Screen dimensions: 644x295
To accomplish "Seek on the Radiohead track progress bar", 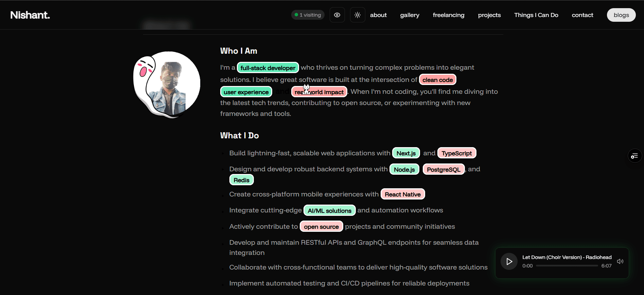I will [x=567, y=266].
